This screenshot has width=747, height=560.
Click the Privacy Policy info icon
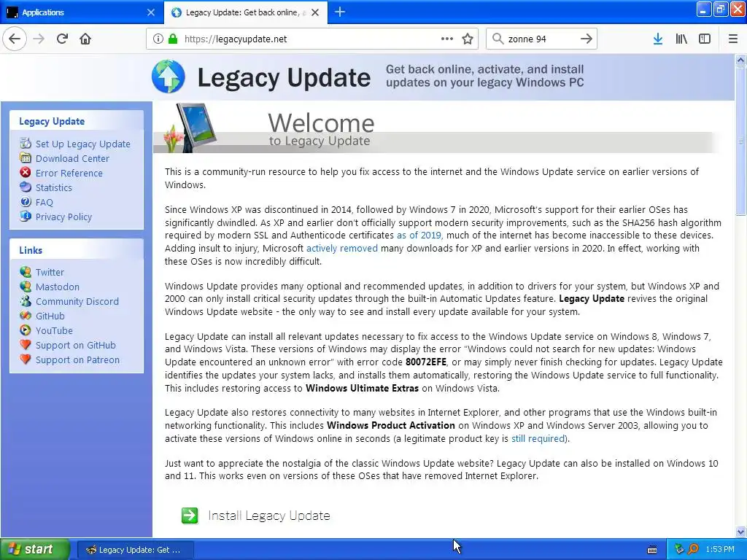pos(26,216)
